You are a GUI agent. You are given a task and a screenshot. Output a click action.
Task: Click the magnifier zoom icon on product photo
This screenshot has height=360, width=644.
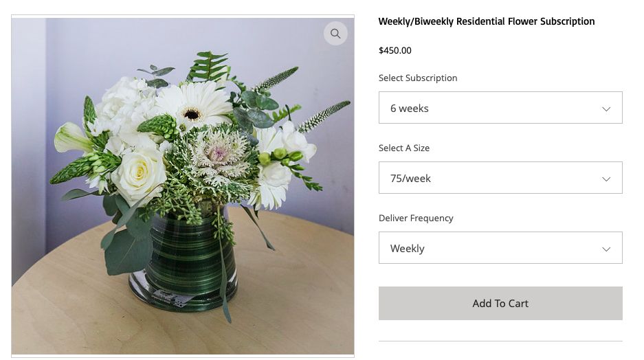(335, 33)
